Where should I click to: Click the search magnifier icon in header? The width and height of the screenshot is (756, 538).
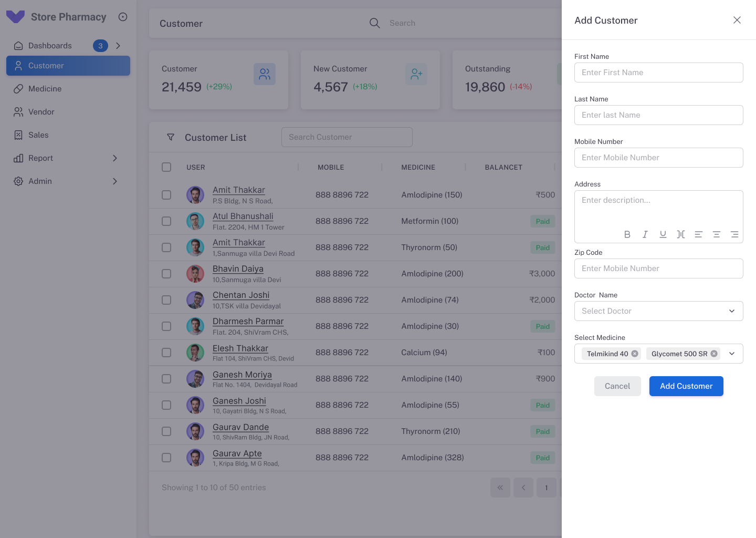(374, 23)
